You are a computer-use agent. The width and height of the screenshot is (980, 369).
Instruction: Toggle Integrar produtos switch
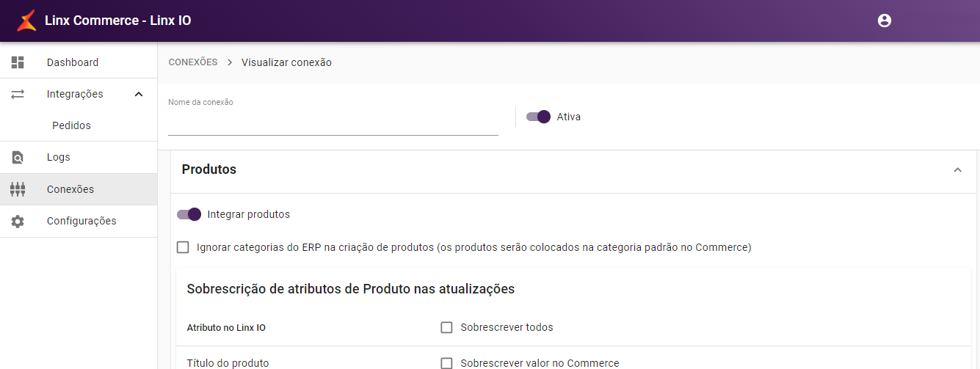pos(189,214)
